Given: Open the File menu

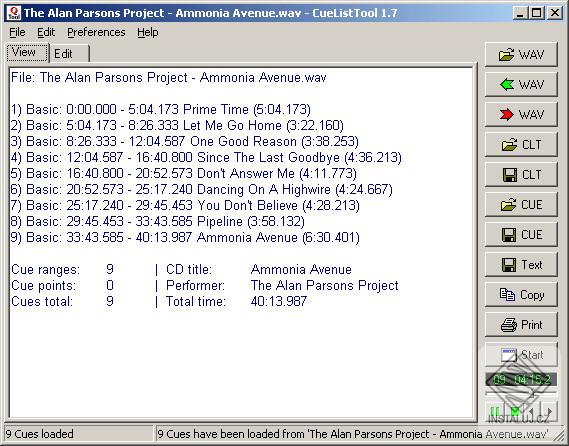Looking at the screenshot, I should pos(17,32).
